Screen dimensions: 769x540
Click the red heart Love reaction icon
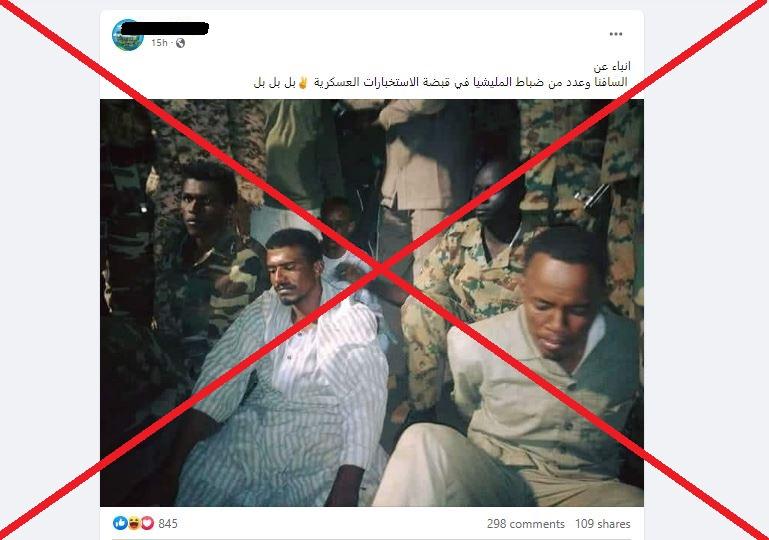(x=147, y=523)
